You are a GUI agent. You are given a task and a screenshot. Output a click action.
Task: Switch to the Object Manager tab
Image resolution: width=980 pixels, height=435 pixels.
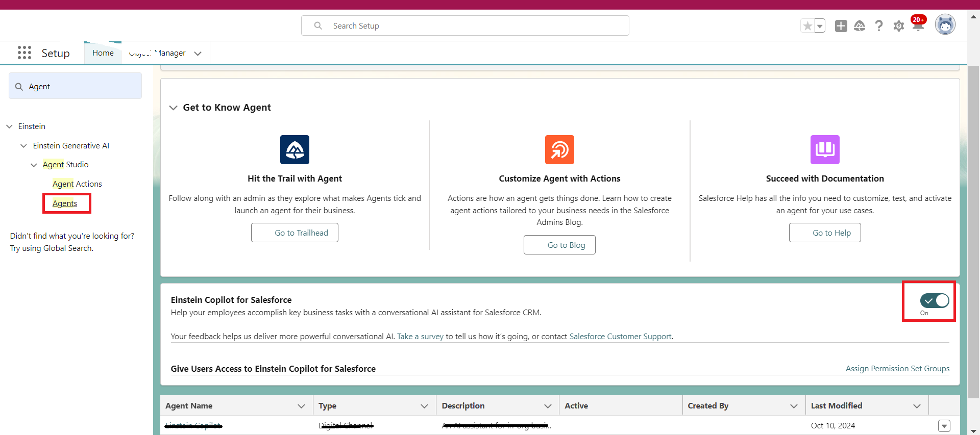click(157, 53)
